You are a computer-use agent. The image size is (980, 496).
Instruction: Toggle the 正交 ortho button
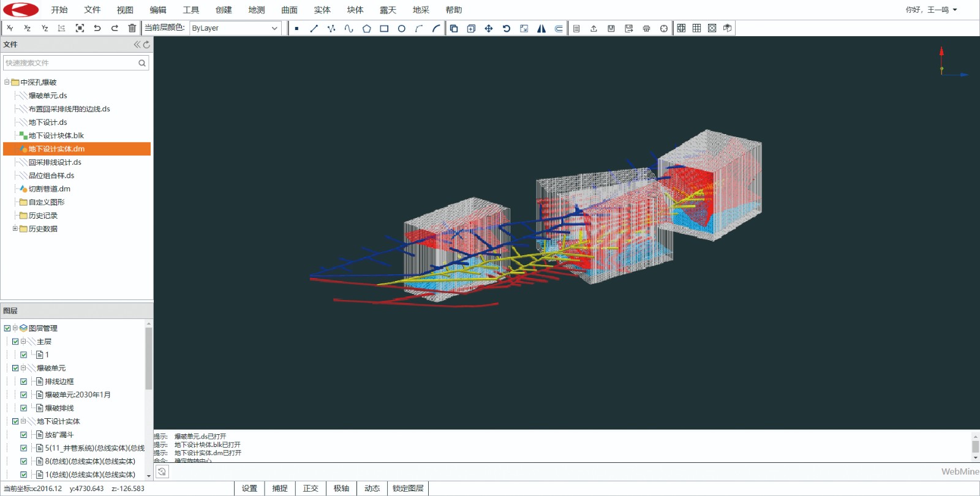coord(311,488)
